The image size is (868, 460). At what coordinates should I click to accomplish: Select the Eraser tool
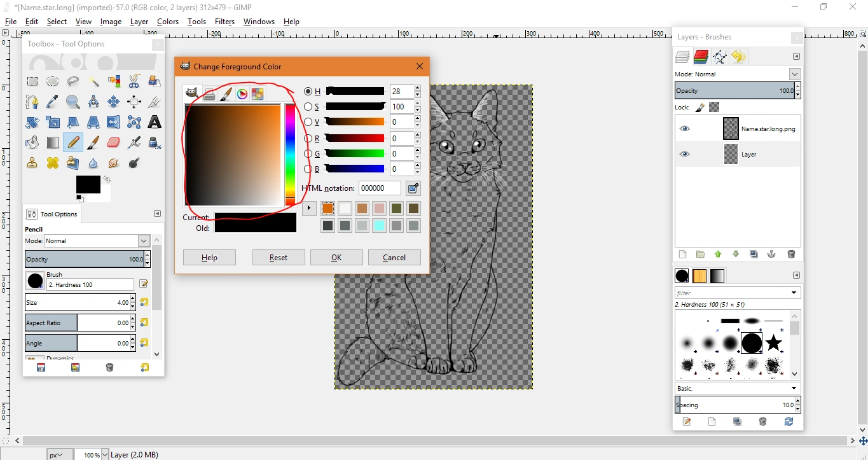pyautogui.click(x=114, y=142)
